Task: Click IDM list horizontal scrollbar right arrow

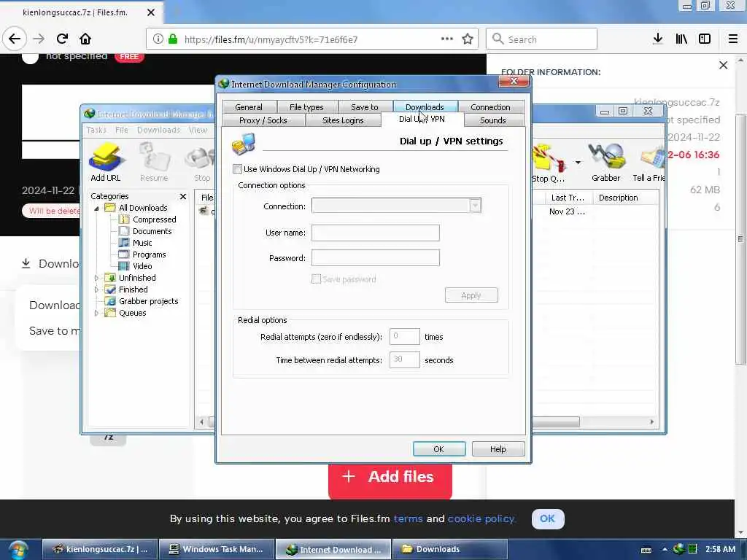Action: (x=651, y=422)
